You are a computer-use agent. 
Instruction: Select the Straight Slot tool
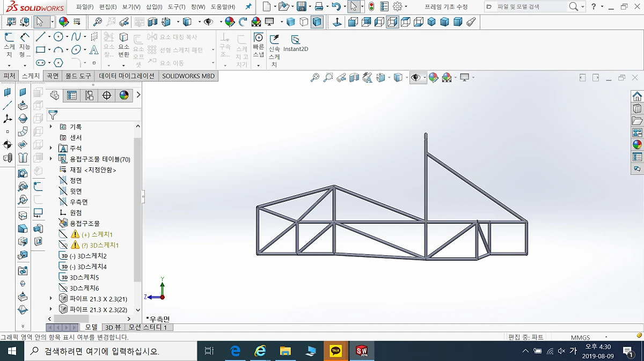coord(40,63)
